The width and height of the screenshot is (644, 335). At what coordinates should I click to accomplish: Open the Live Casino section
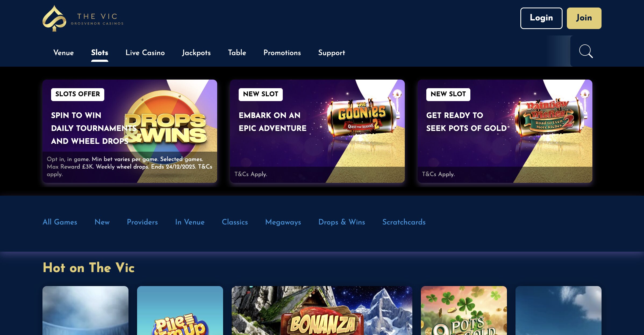click(x=145, y=53)
